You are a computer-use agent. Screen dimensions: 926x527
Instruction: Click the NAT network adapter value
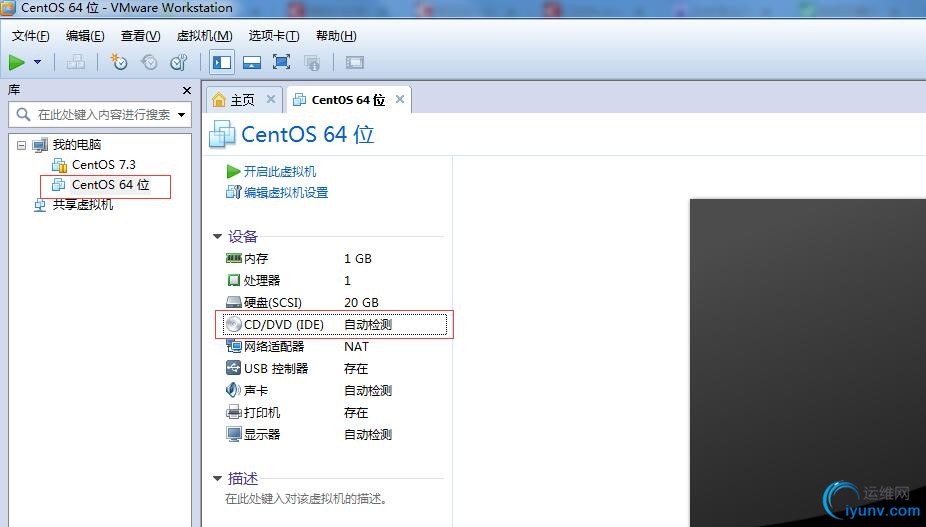(x=357, y=347)
